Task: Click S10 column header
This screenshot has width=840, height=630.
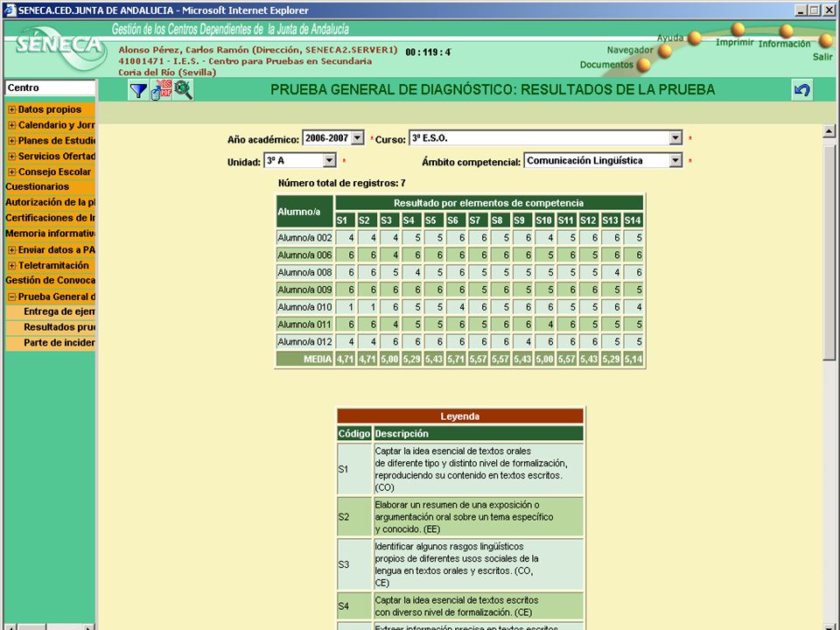Action: [x=544, y=220]
